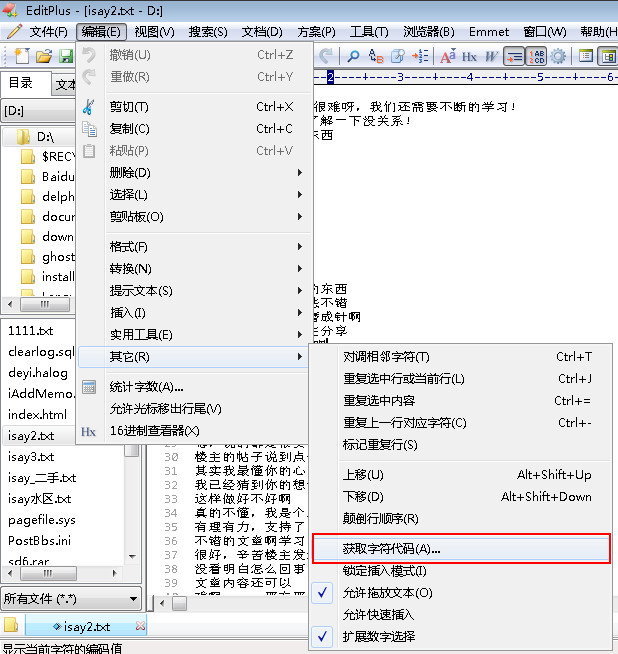Click the New file toolbar icon

click(x=22, y=56)
